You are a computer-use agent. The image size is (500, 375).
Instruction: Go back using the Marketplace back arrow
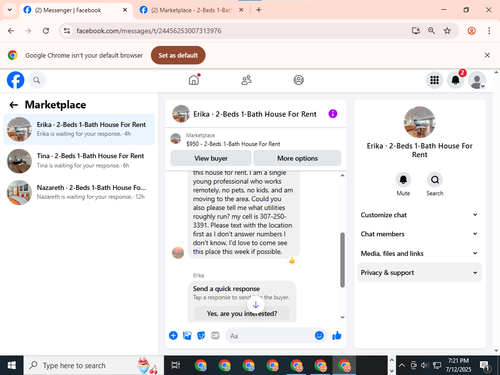pos(14,105)
